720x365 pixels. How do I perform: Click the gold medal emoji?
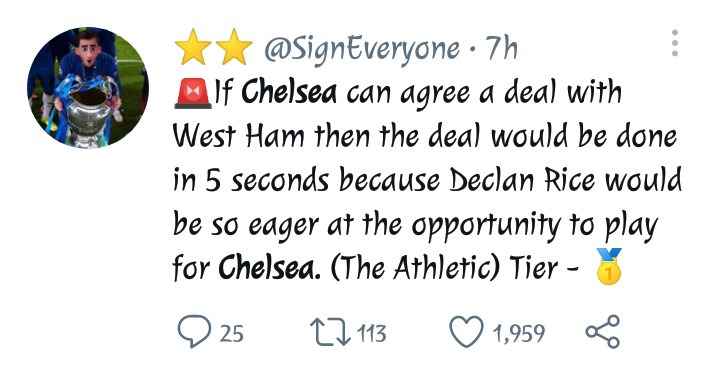pyautogui.click(x=608, y=266)
